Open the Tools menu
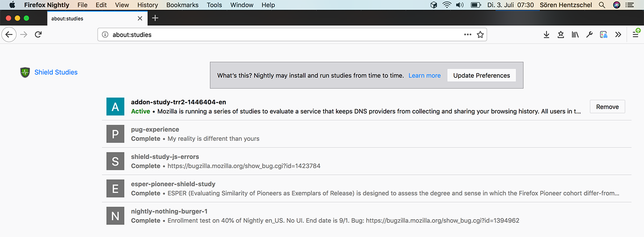644x237 pixels. pyautogui.click(x=214, y=5)
